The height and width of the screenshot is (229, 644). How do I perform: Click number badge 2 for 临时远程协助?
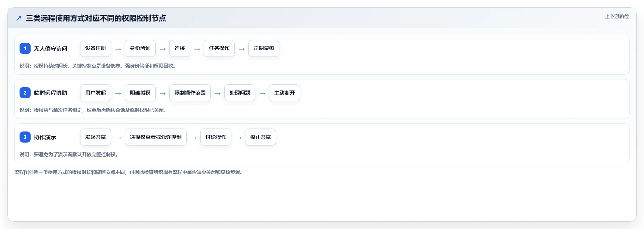tap(25, 93)
